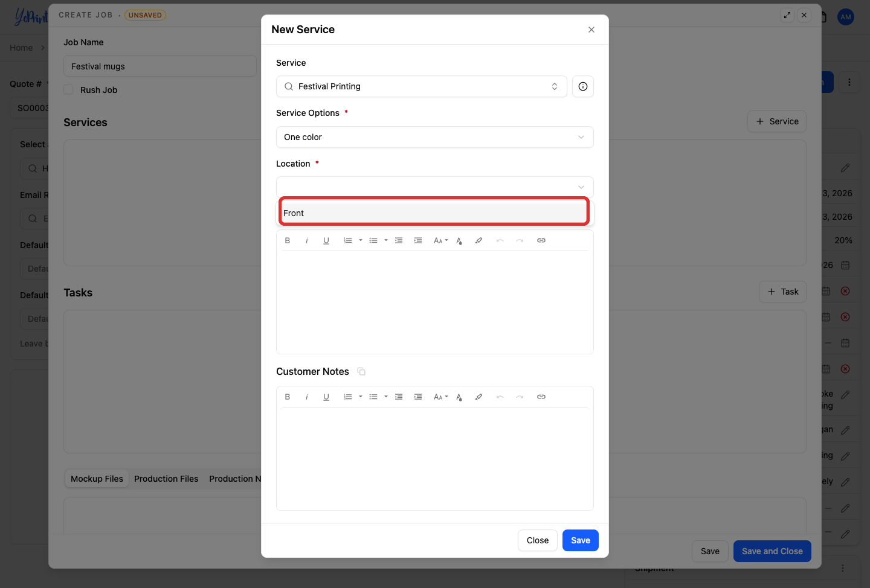Open the Service Options dropdown showing One color

coord(435,137)
